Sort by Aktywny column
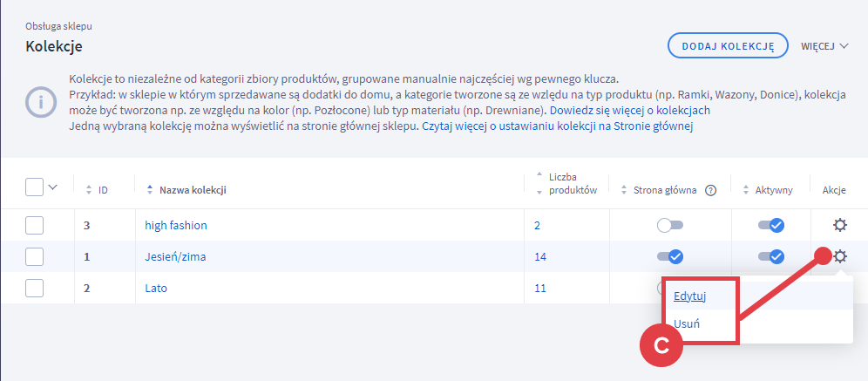868x381 pixels. click(x=768, y=190)
